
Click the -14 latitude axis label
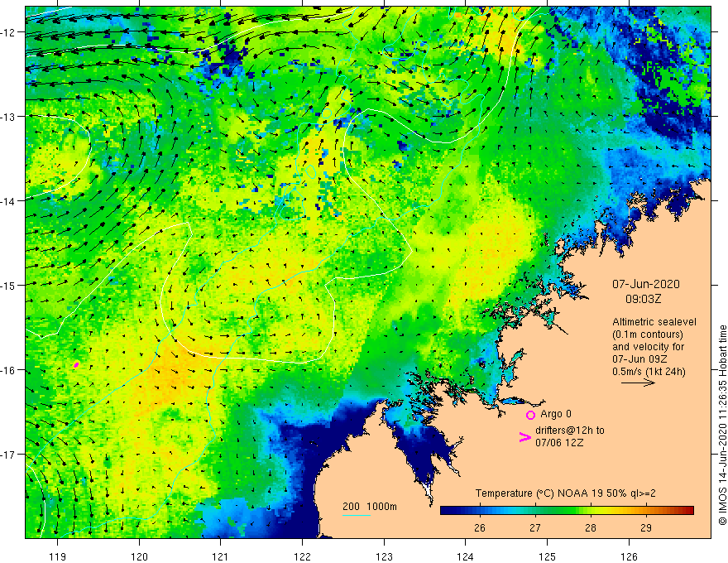coord(8,201)
